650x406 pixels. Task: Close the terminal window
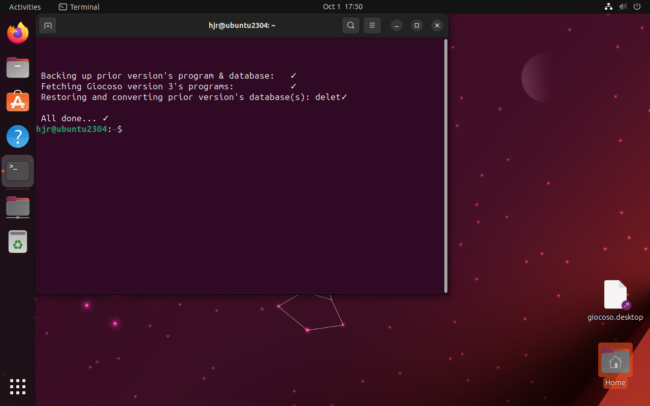click(x=437, y=25)
